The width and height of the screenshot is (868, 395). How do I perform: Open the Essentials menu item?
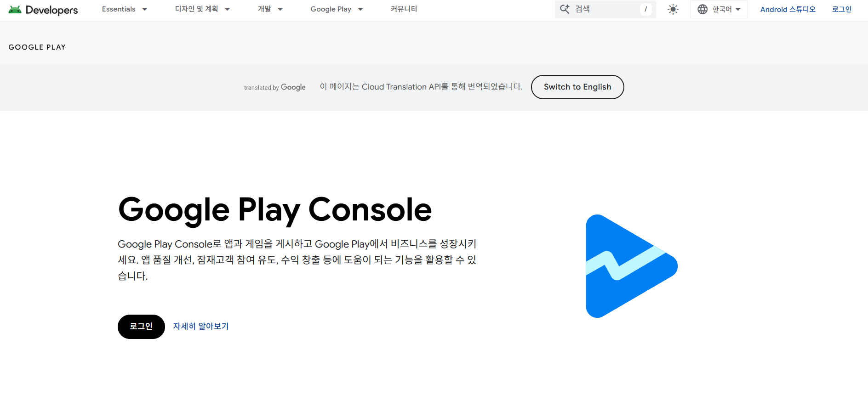[x=119, y=9]
